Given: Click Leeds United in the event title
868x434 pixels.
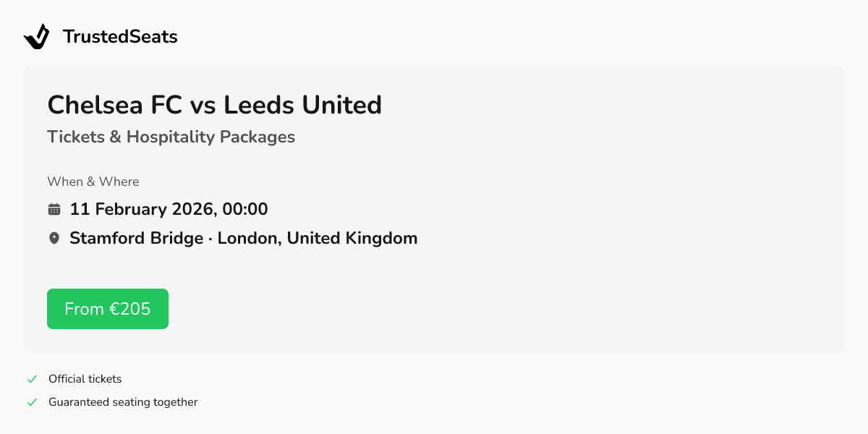Looking at the screenshot, I should [302, 106].
